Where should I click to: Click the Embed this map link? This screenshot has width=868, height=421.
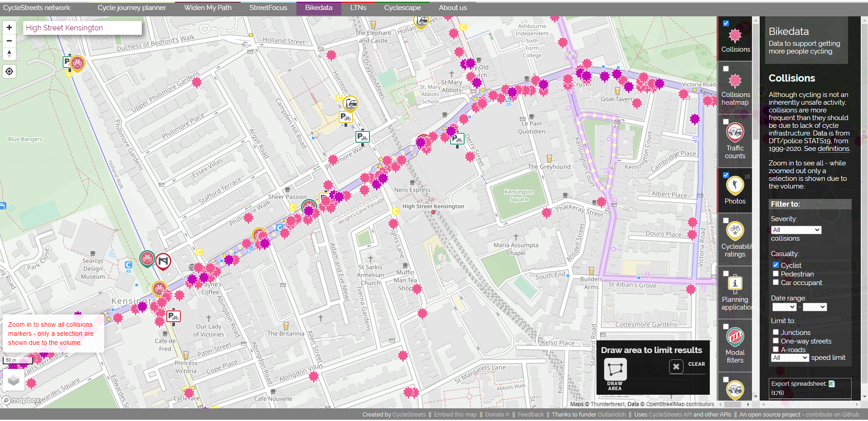[x=455, y=414]
